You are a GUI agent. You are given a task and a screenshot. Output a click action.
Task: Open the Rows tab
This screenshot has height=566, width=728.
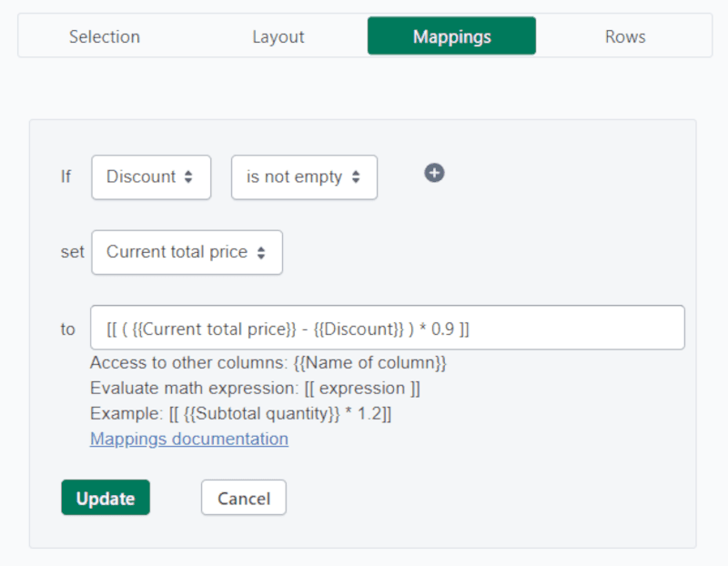point(625,37)
